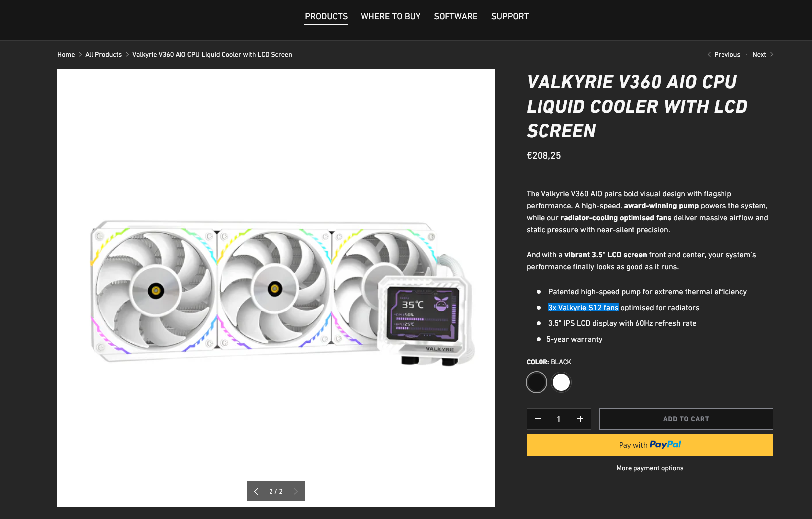This screenshot has height=519, width=812.
Task: Select the black color swatch
Action: [x=537, y=382]
